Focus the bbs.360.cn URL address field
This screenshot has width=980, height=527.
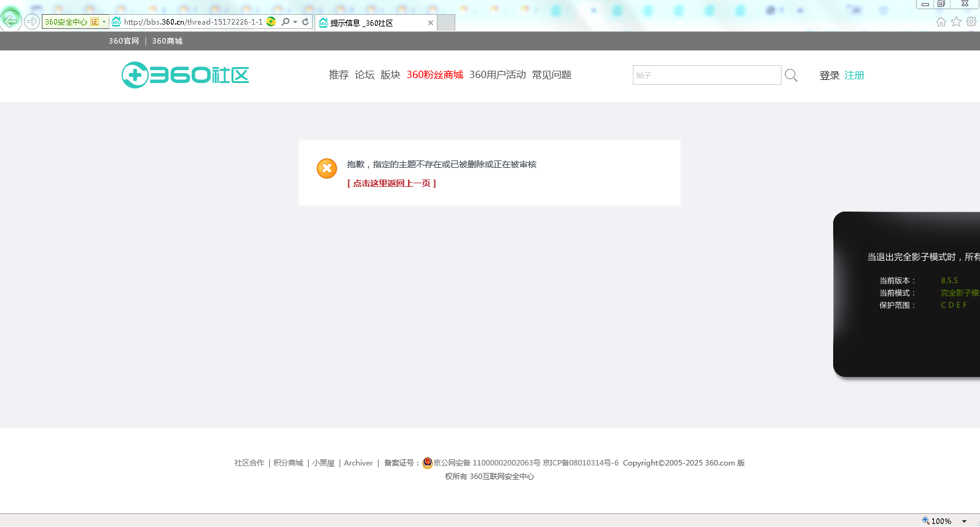pyautogui.click(x=193, y=22)
